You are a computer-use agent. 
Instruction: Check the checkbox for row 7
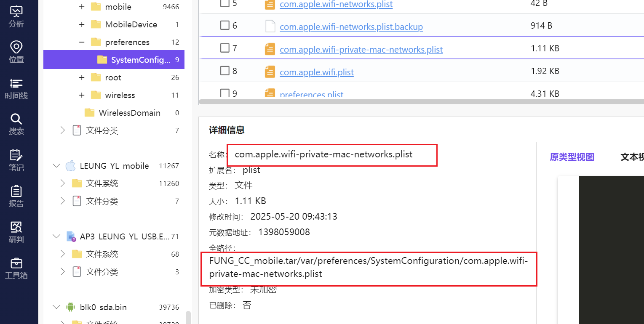pos(224,48)
